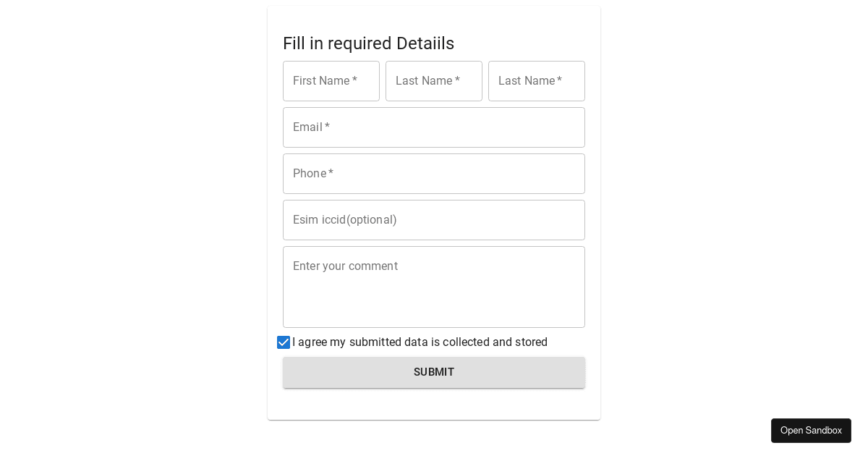Select the last Last Name field in the row

pos(537,81)
